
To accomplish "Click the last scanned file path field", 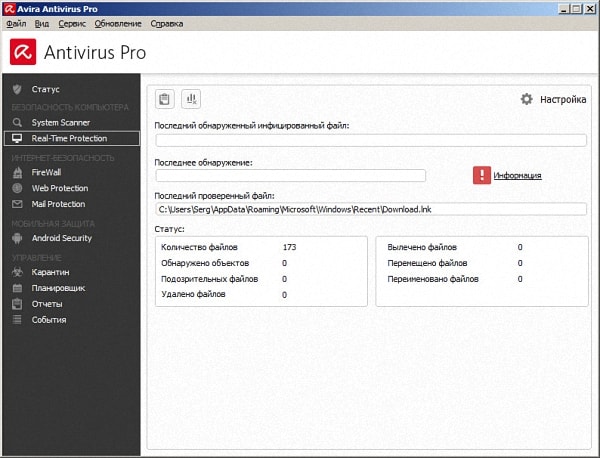I will pyautogui.click(x=370, y=209).
